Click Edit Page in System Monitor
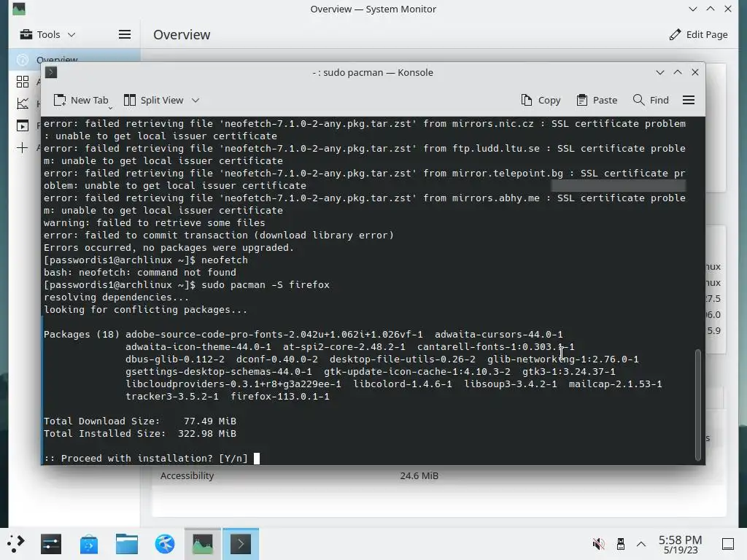The image size is (747, 560). 698,35
